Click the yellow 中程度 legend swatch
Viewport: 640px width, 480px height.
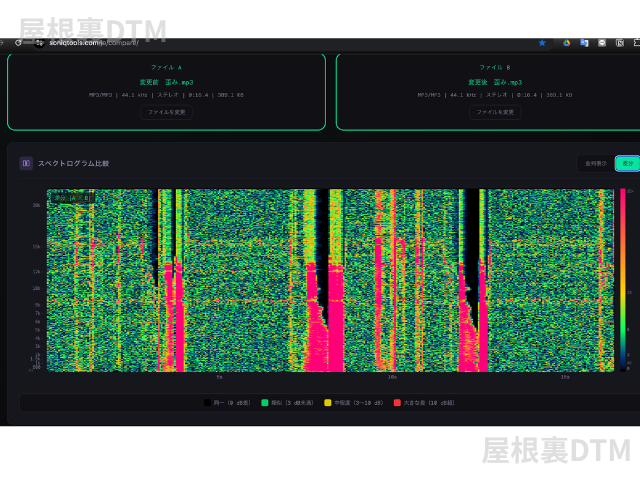[327, 403]
